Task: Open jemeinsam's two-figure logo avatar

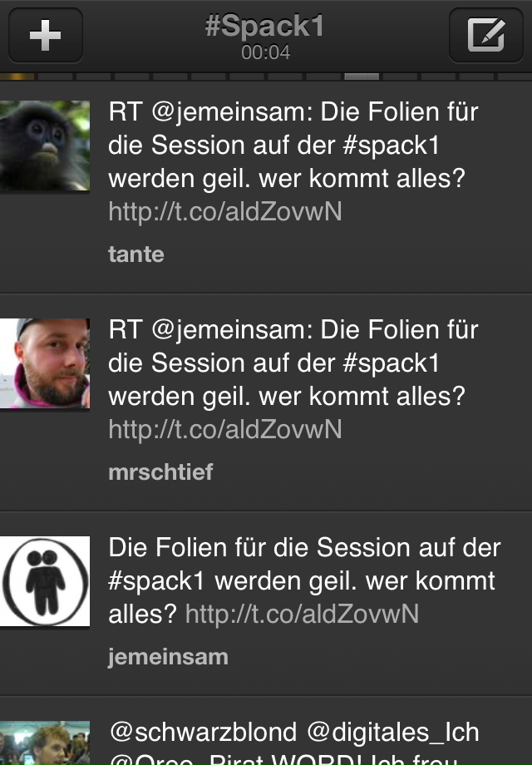Action: tap(45, 581)
